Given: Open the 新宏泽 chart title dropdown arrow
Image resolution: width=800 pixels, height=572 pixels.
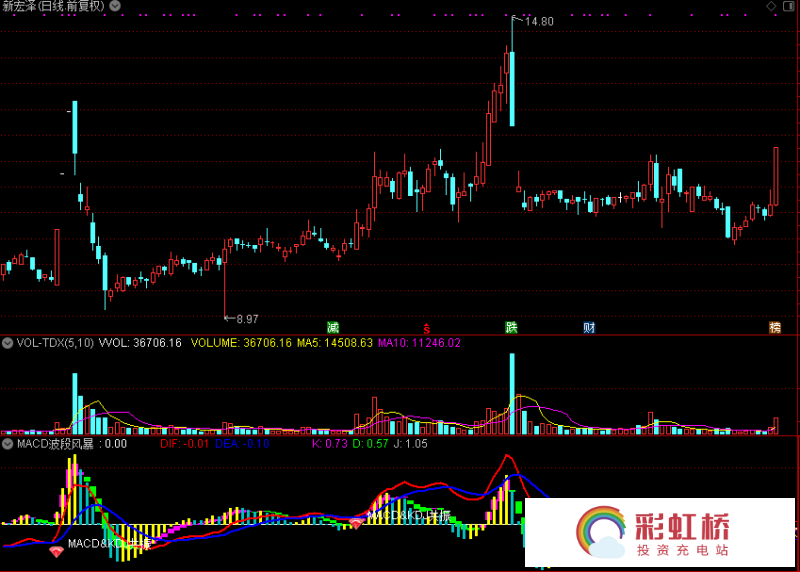Looking at the screenshot, I should coord(115,6).
